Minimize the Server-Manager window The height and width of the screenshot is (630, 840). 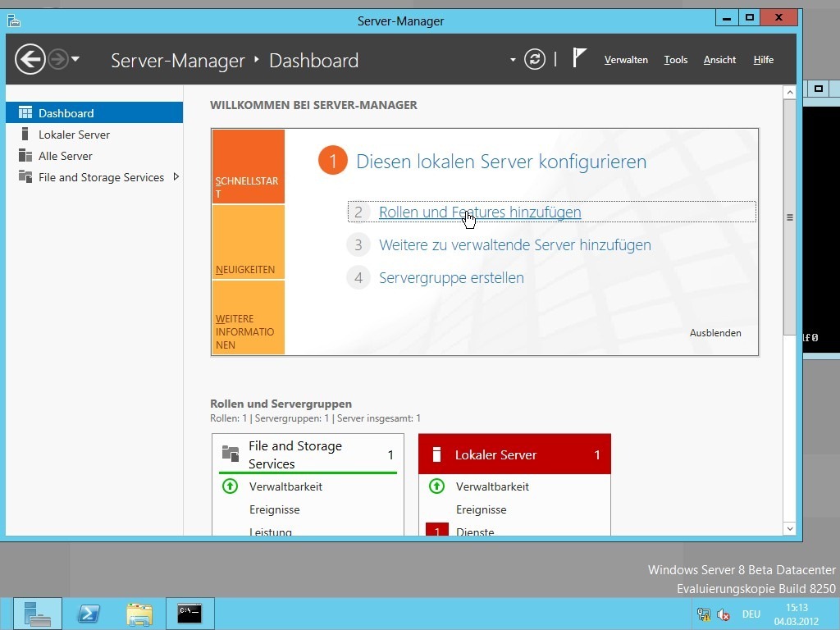[727, 18]
